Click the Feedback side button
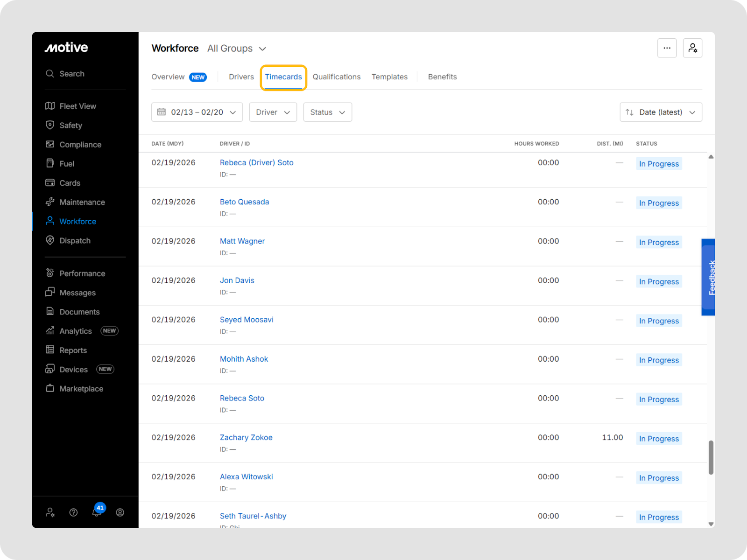The height and width of the screenshot is (560, 747). coord(708,277)
